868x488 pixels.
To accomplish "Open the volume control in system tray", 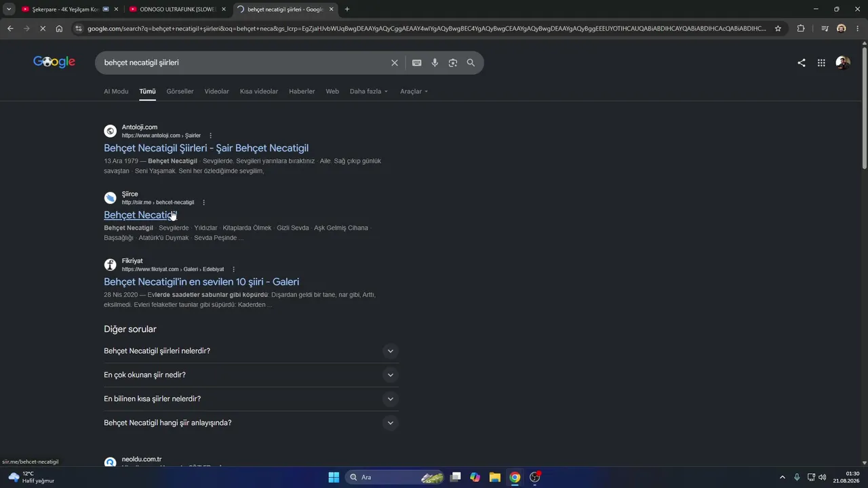I will tap(823, 477).
